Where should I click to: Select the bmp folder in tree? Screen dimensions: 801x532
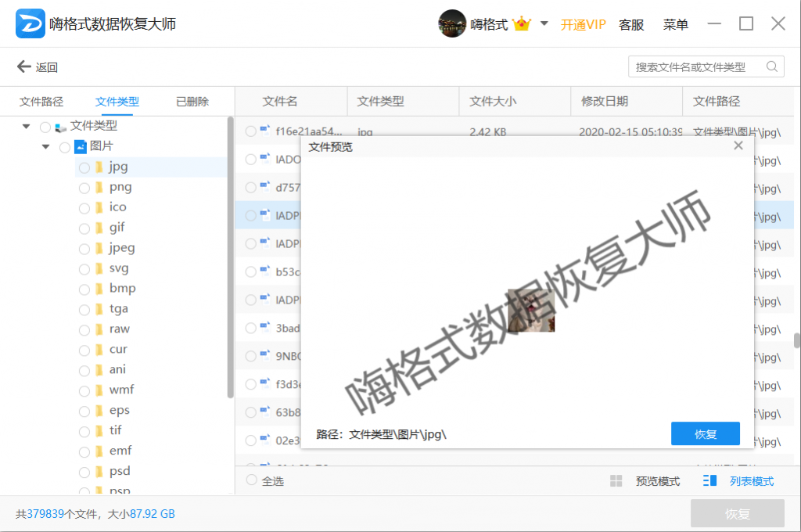[x=123, y=289]
